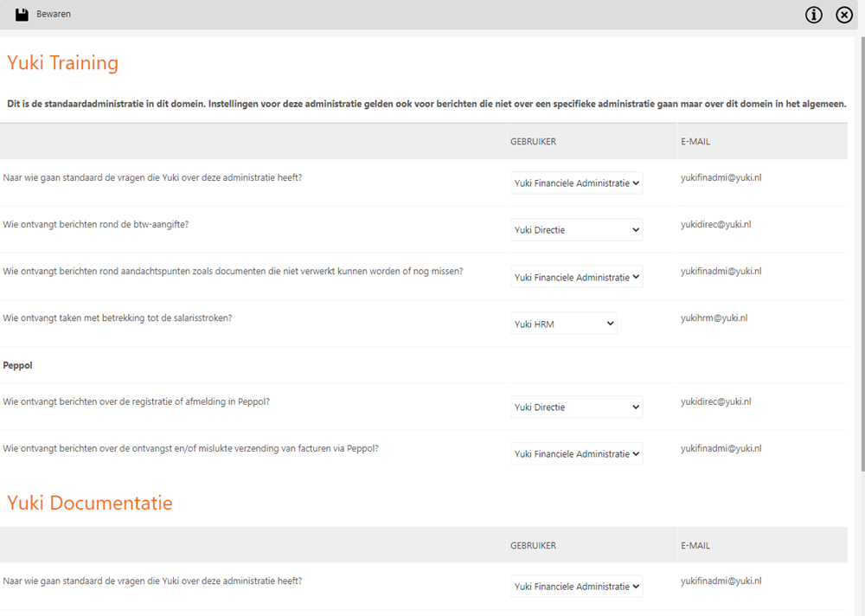Image resolution: width=865 pixels, height=616 pixels.
Task: Open dropdown for Peppol registratie of afmelding
Action: tap(576, 407)
